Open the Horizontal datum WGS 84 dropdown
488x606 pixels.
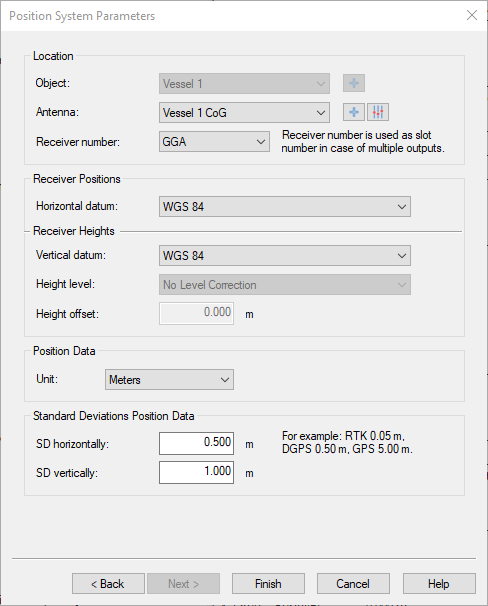tap(285, 206)
